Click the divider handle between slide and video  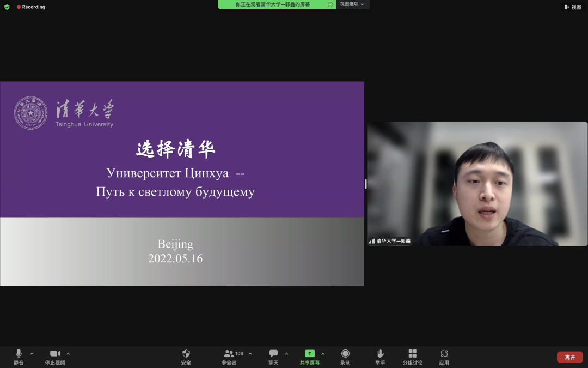(x=366, y=184)
